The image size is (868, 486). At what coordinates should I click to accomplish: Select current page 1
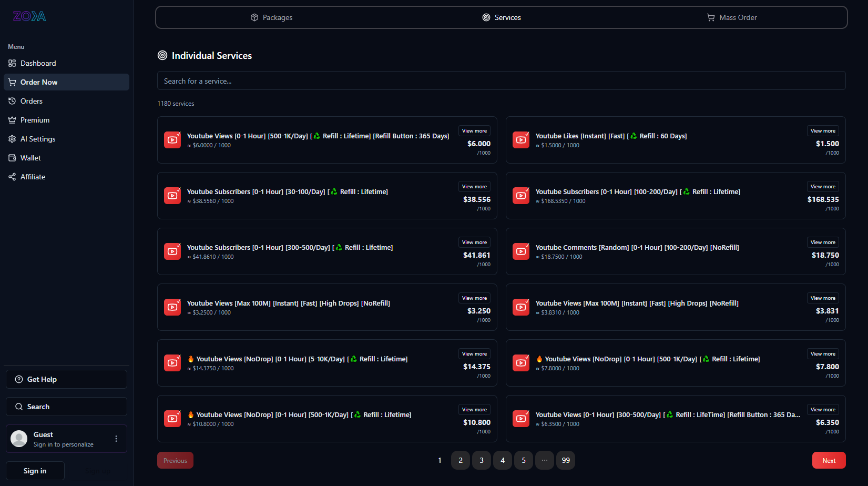(x=440, y=460)
